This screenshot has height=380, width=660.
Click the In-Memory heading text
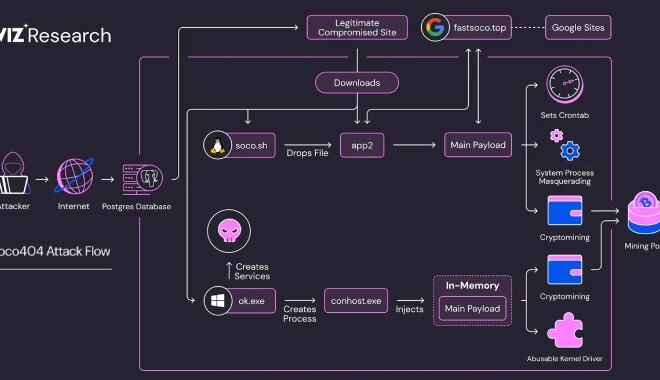coord(472,286)
